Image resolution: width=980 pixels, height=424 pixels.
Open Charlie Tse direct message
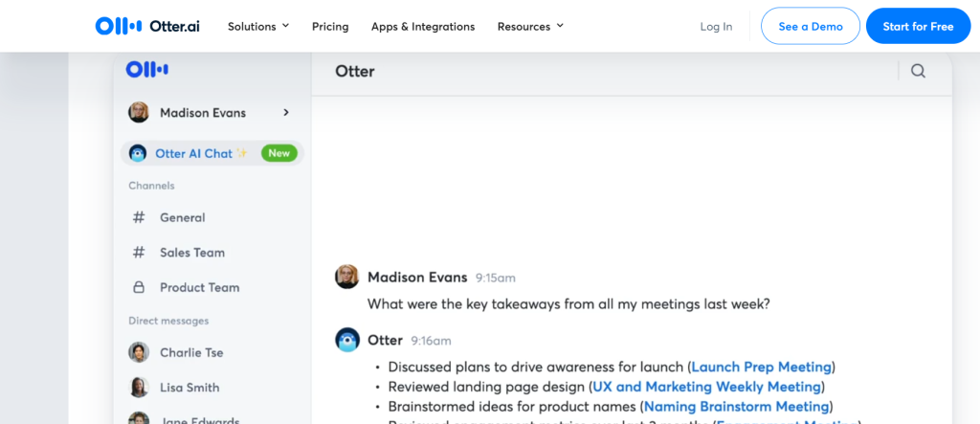(x=191, y=352)
